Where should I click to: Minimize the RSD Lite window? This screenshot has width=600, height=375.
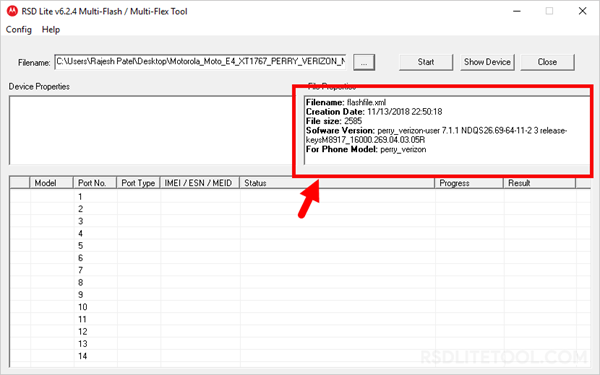[x=517, y=11]
